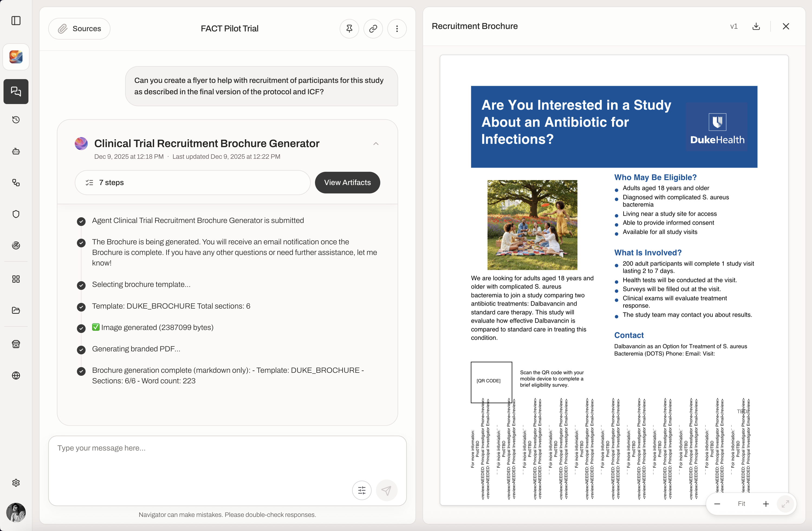Click the Recruitment Brochure panel title

pyautogui.click(x=475, y=26)
